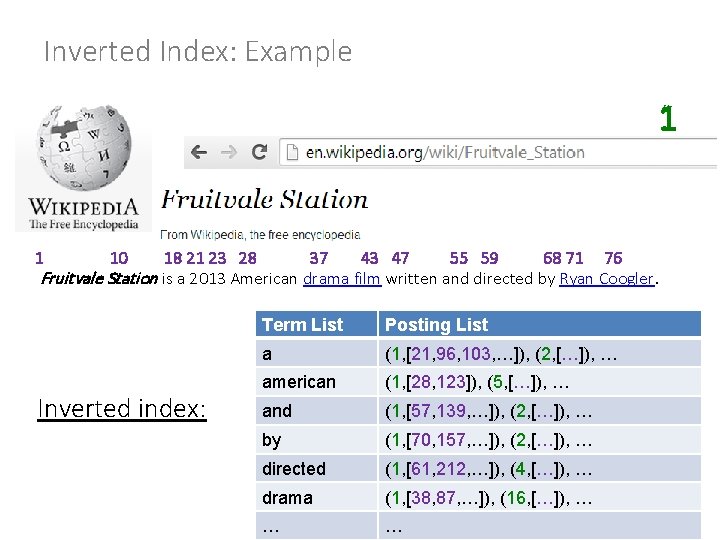
Task: Click the 'Inverted Index: Example' slide title
Action: pos(198,52)
